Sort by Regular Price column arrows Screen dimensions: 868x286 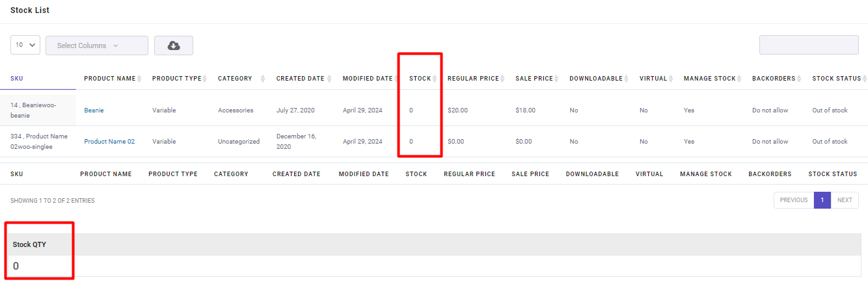point(502,79)
